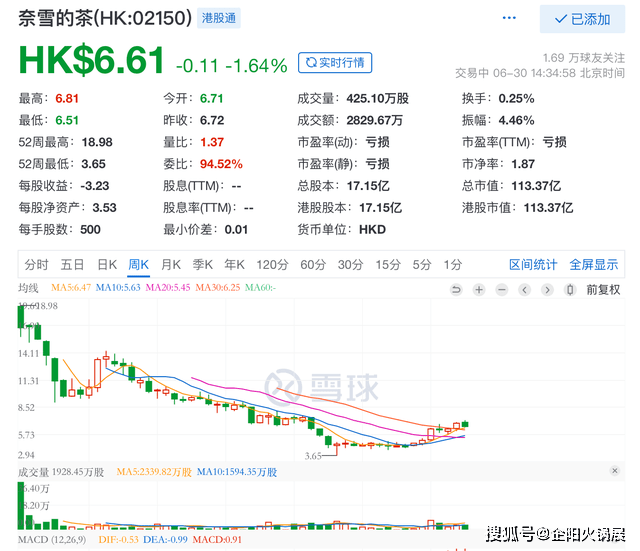
Task: Switch to the 日K chart tab
Action: point(107,264)
